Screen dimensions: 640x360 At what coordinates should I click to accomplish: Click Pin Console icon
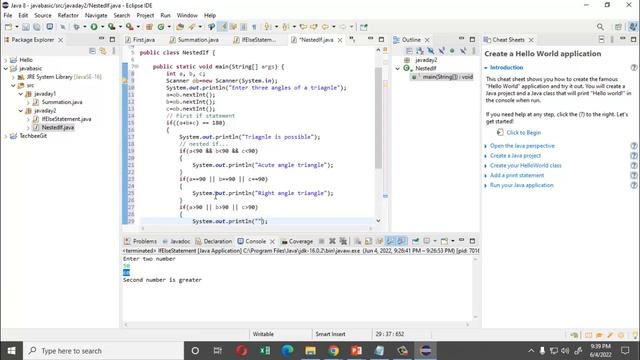pos(415,241)
